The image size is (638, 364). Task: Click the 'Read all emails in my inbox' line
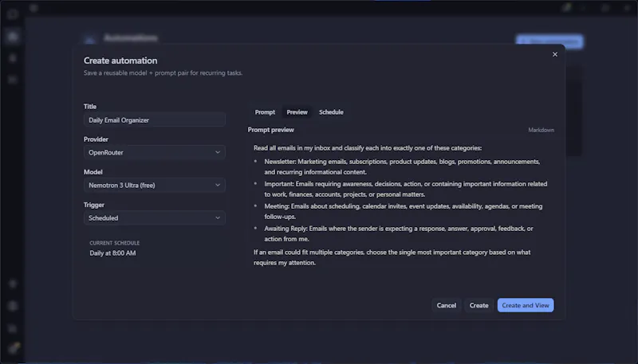(368, 148)
